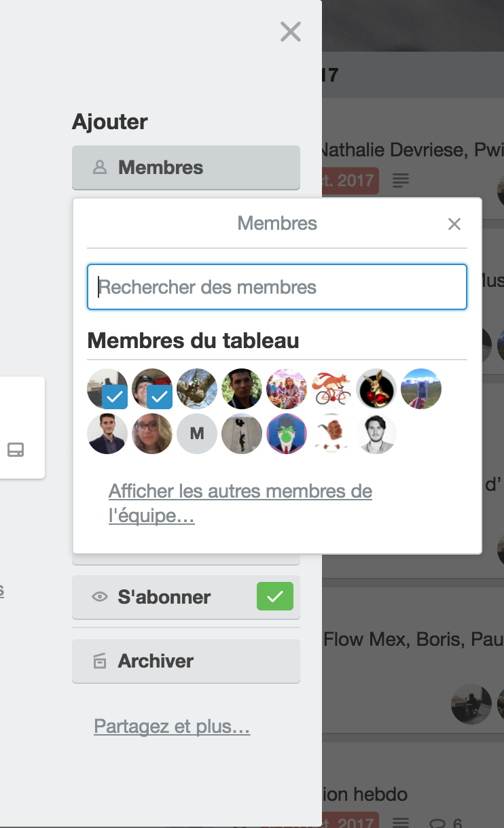Deselect the second checked board member

tap(152, 388)
